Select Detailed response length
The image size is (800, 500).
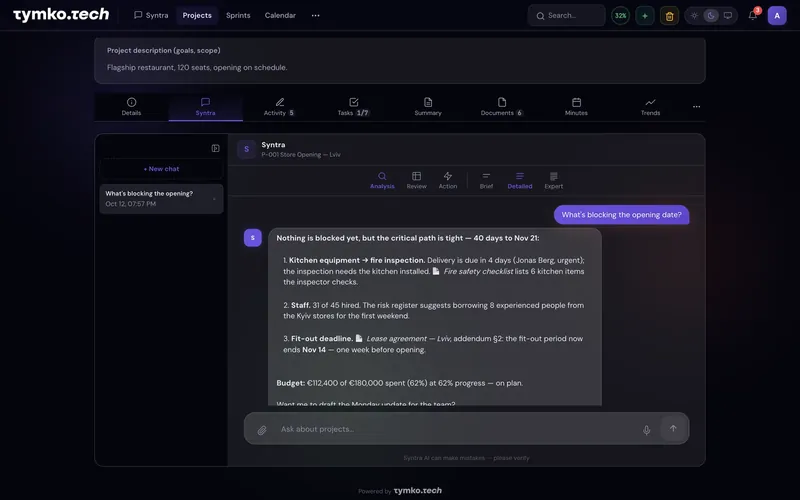click(520, 181)
